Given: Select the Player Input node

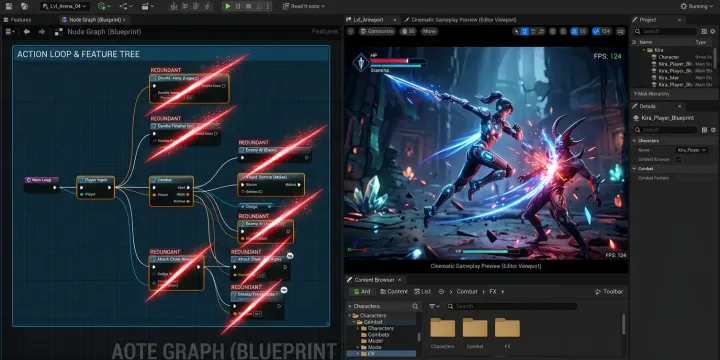Looking at the screenshot, I should point(96,187).
